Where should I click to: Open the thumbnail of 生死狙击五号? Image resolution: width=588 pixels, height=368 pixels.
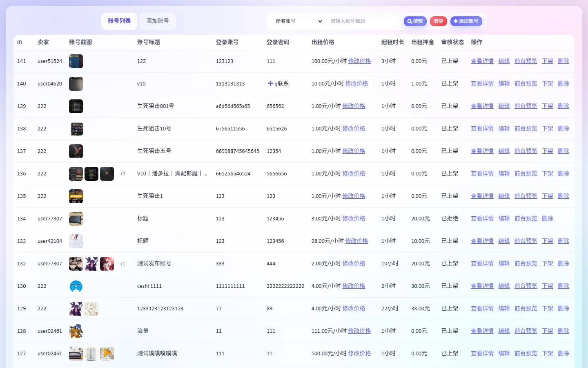(76, 151)
